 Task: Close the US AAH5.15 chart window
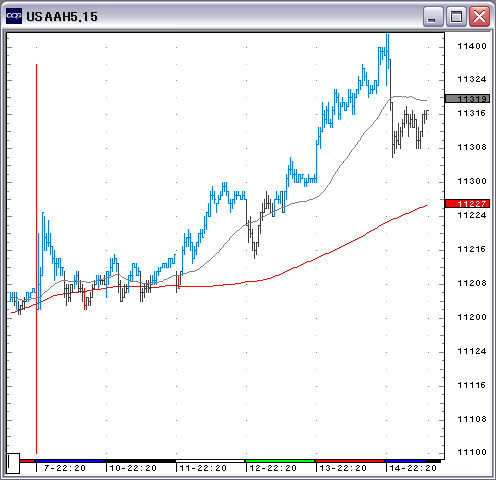(479, 16)
